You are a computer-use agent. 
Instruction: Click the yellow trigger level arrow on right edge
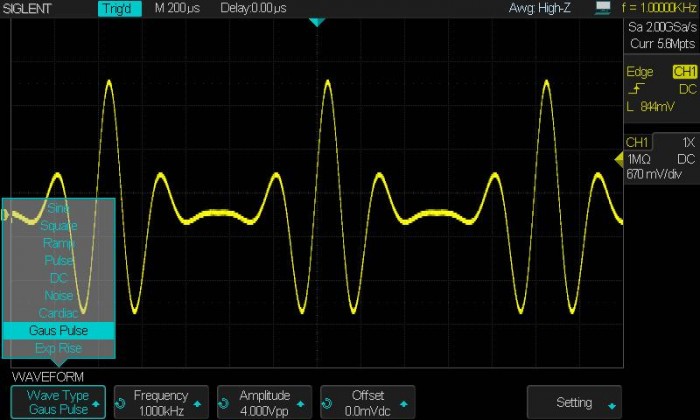617,160
